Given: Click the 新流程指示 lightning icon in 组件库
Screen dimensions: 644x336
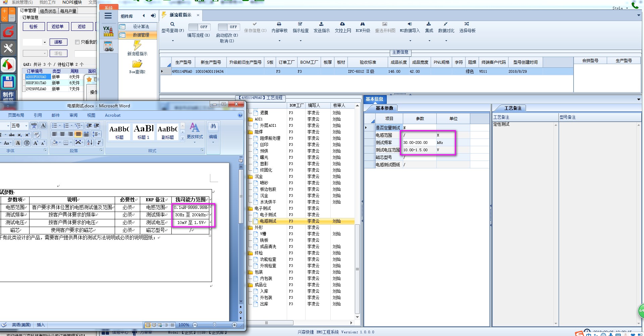Looking at the screenshot, I should [137, 45].
